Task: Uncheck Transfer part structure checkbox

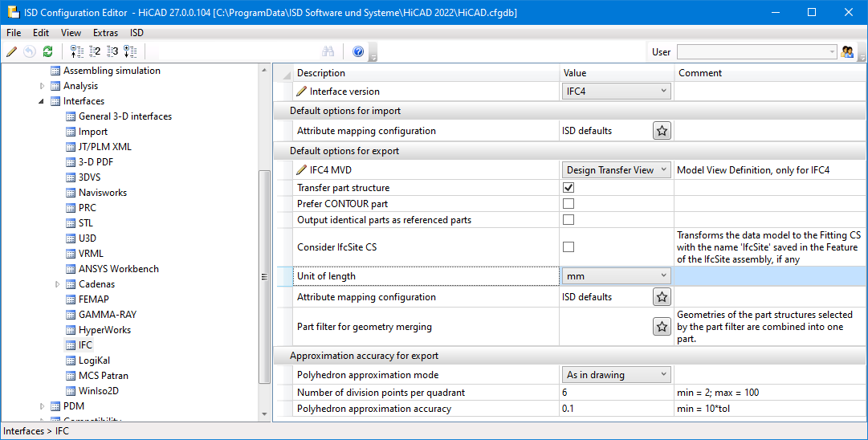Action: tap(568, 188)
